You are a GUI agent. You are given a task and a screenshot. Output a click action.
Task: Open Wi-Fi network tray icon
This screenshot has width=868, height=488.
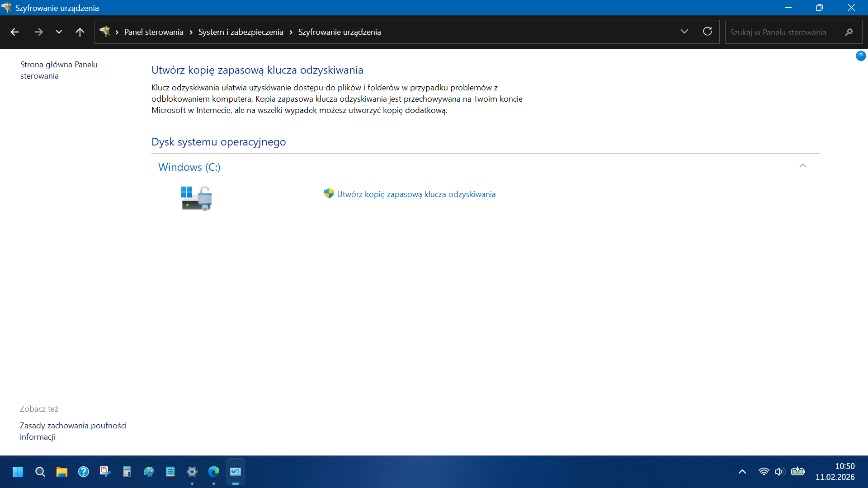click(764, 472)
